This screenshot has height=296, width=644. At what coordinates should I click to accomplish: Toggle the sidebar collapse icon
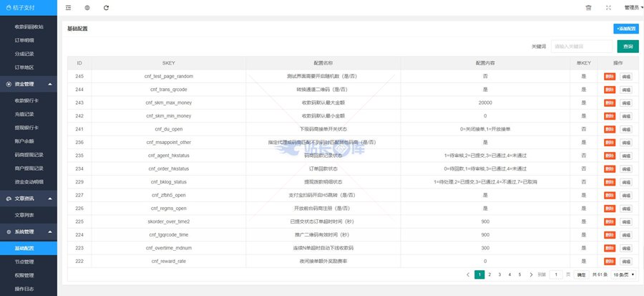point(68,8)
